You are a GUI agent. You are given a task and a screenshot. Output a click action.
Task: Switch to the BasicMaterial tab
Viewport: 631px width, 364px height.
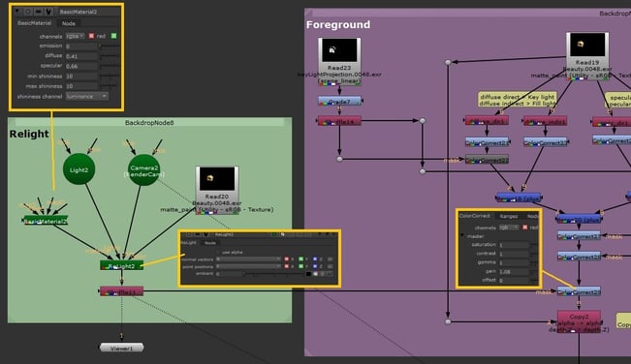point(35,23)
